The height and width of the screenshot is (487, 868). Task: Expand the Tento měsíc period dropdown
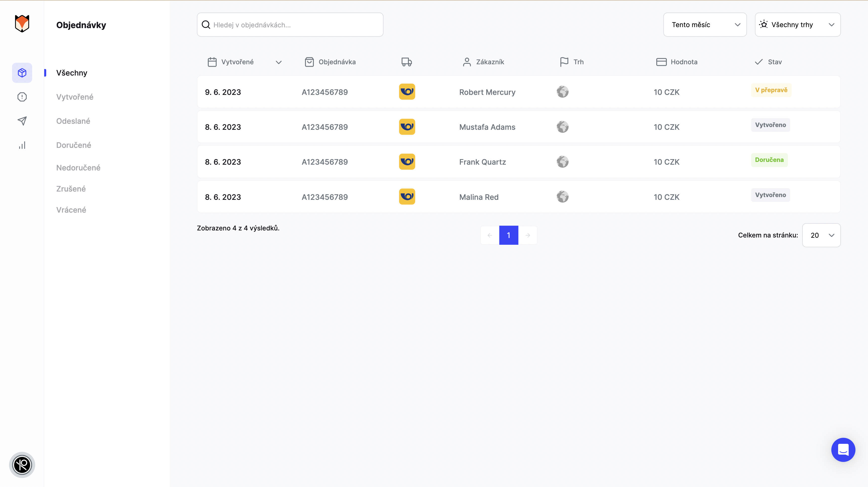[x=705, y=25]
